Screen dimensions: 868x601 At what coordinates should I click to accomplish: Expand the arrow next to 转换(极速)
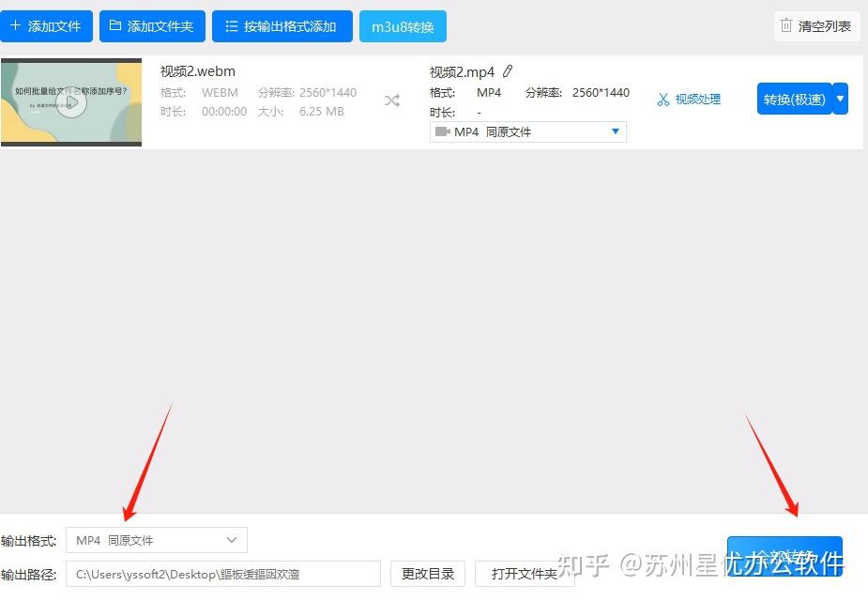[840, 98]
